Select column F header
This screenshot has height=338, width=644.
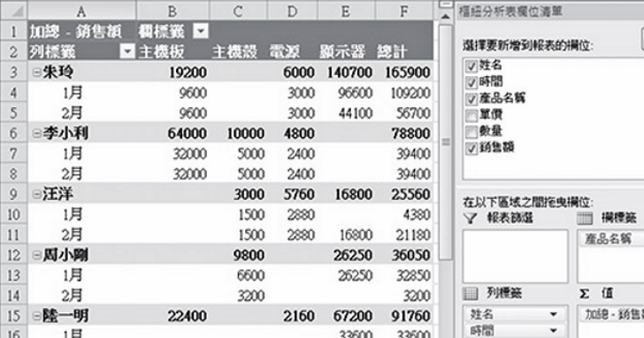[403, 11]
